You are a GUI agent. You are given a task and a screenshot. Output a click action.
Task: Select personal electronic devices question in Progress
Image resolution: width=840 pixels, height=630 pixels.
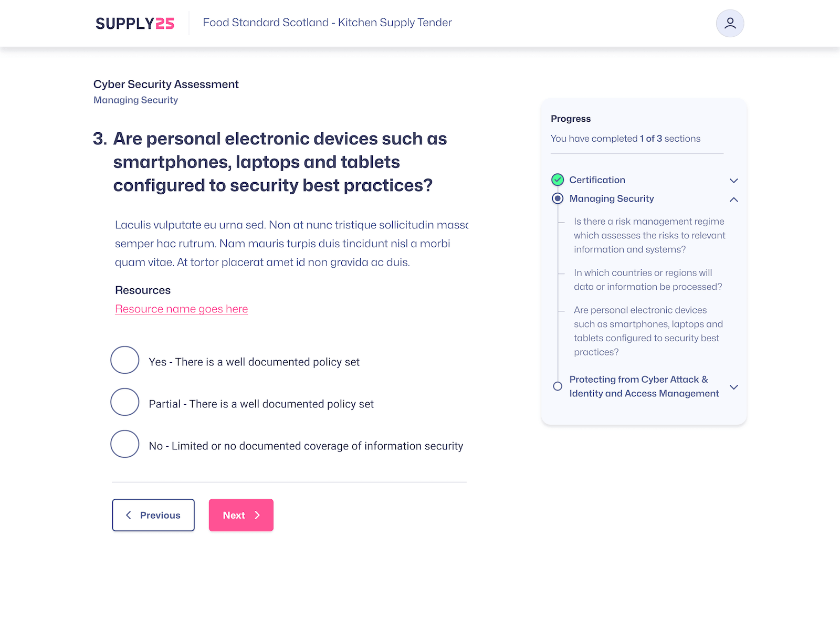pyautogui.click(x=648, y=331)
